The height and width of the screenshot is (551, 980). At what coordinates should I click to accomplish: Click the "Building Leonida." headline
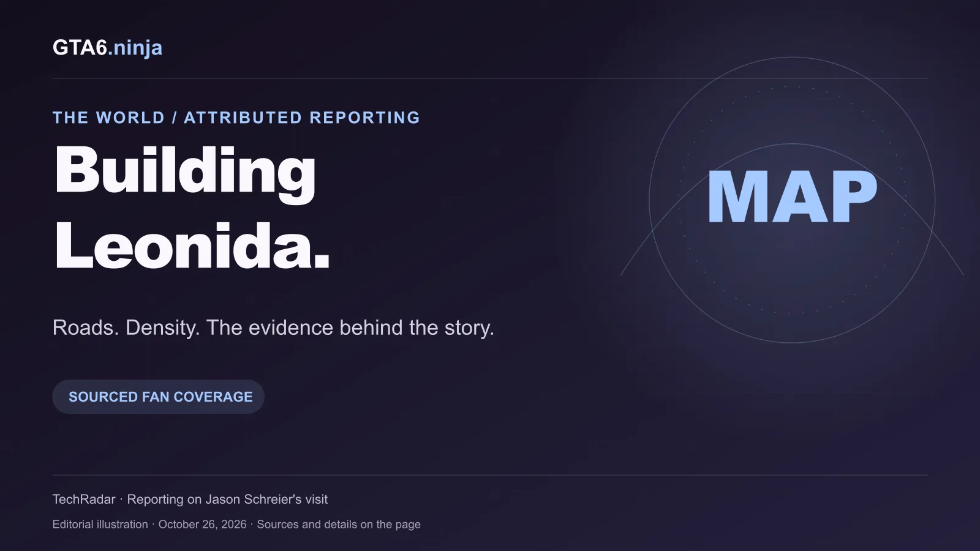tap(192, 208)
